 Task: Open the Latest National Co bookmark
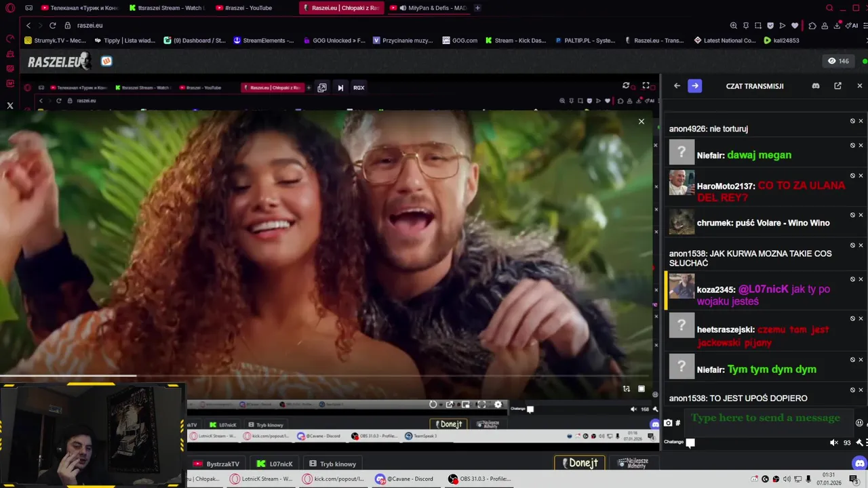coord(725,40)
